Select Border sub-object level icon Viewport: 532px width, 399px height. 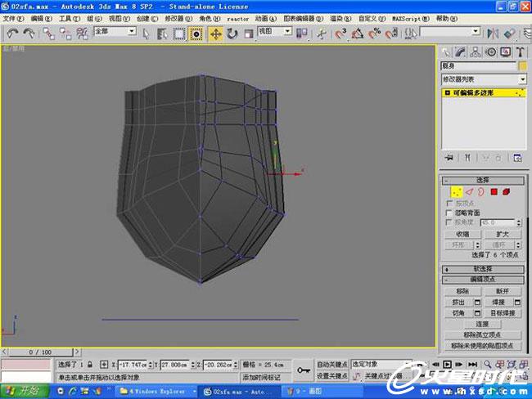tap(481, 192)
